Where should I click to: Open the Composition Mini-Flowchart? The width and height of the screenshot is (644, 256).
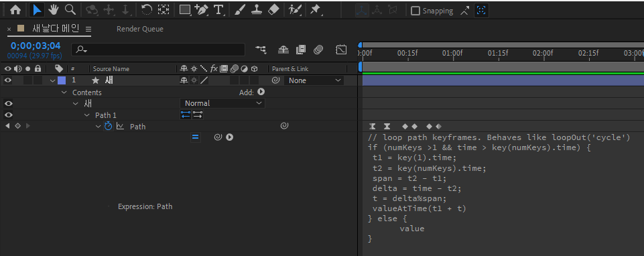click(x=261, y=50)
